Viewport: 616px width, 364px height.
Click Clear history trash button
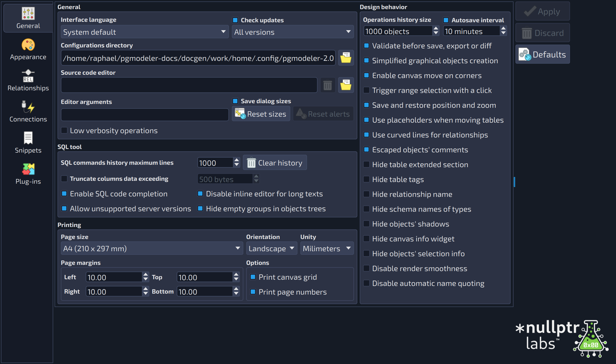[x=274, y=162]
